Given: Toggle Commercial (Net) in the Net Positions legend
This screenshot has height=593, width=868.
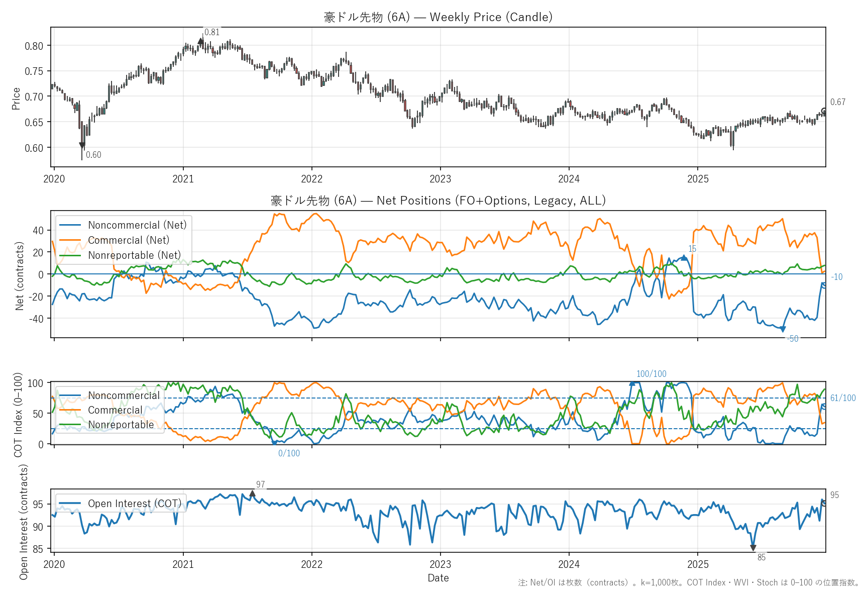Looking at the screenshot, I should click(x=128, y=240).
